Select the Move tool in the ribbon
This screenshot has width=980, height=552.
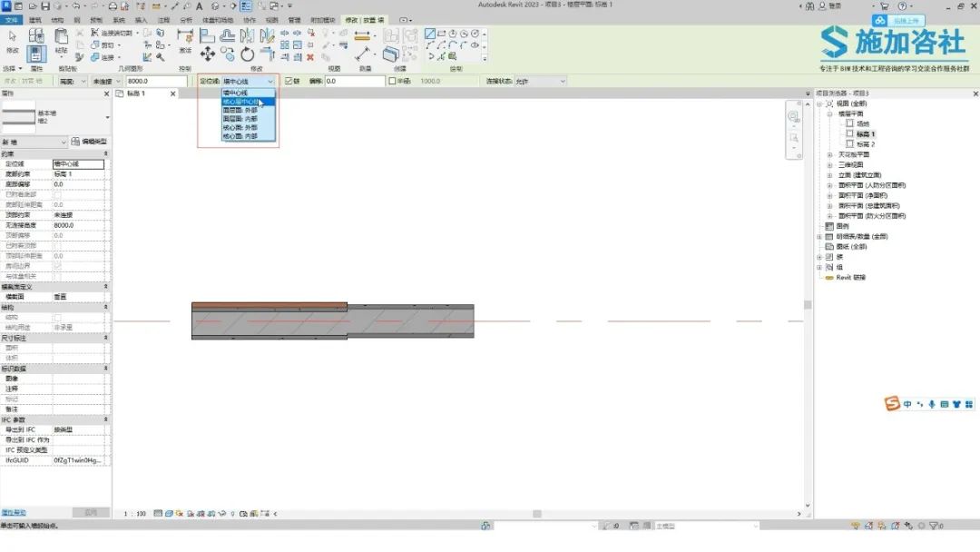point(208,54)
